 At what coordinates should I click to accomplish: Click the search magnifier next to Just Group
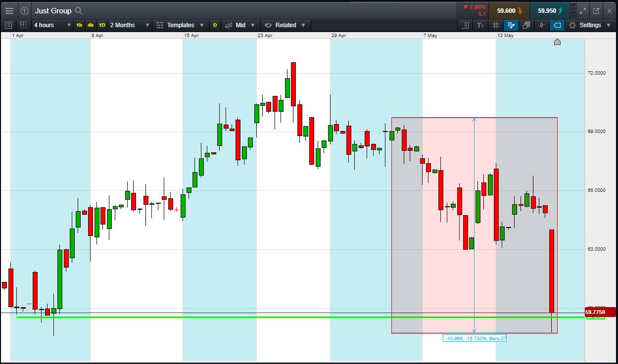[79, 10]
